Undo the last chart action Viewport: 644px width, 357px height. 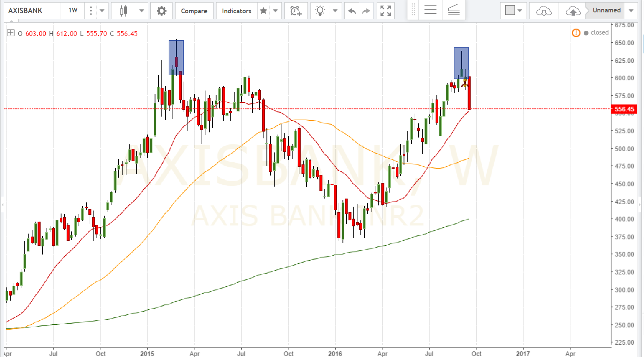(352, 11)
